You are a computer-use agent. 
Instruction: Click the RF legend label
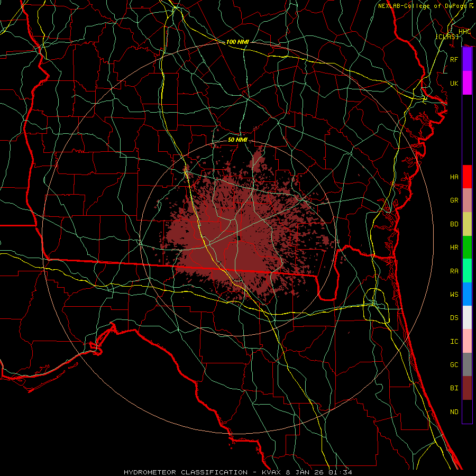pos(454,59)
